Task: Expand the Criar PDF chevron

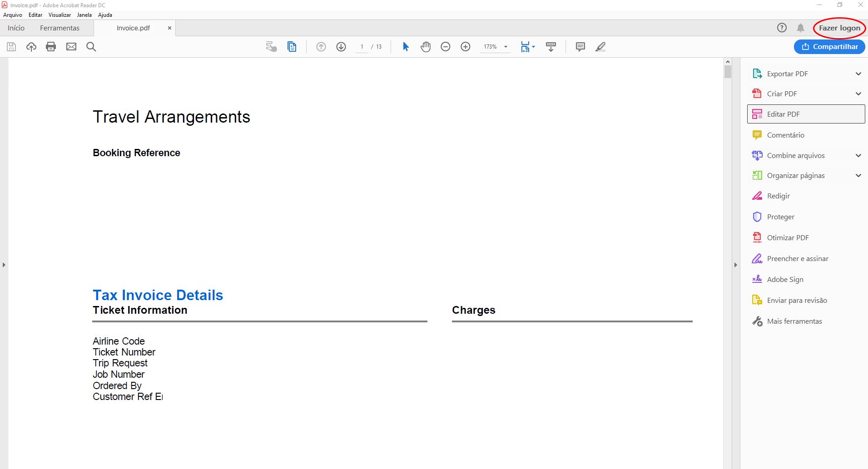Action: (x=858, y=94)
